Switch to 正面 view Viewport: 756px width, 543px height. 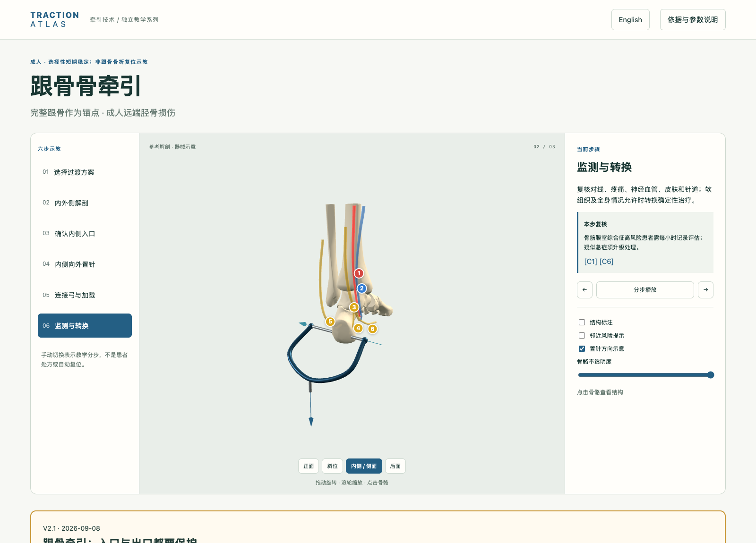309,466
